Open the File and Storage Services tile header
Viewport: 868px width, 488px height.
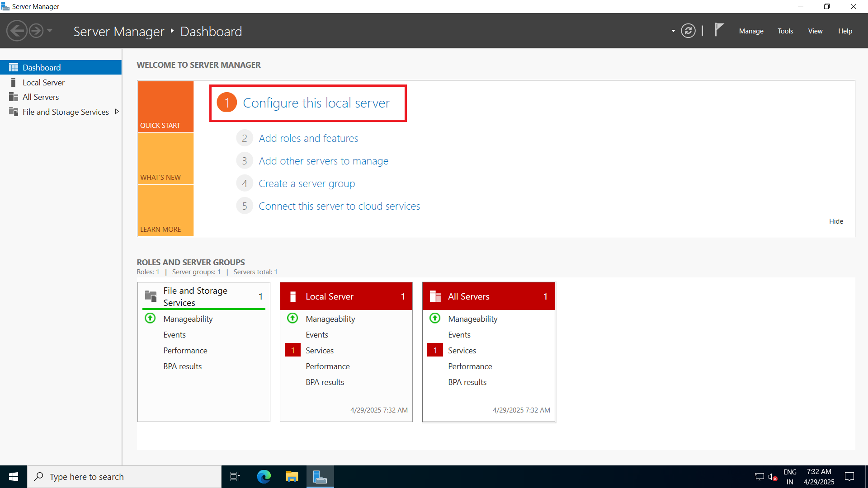(204, 296)
